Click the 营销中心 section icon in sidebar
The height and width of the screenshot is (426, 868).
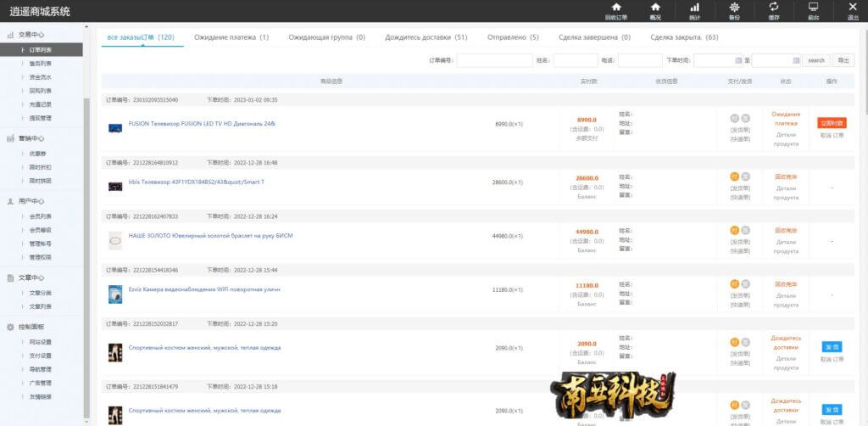pyautogui.click(x=10, y=138)
